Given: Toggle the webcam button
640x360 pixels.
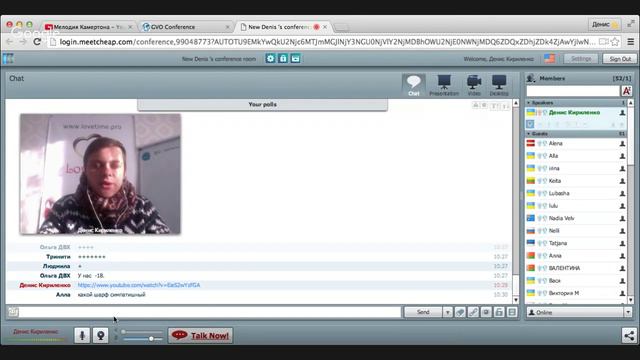Looking at the screenshot, I should (100, 336).
